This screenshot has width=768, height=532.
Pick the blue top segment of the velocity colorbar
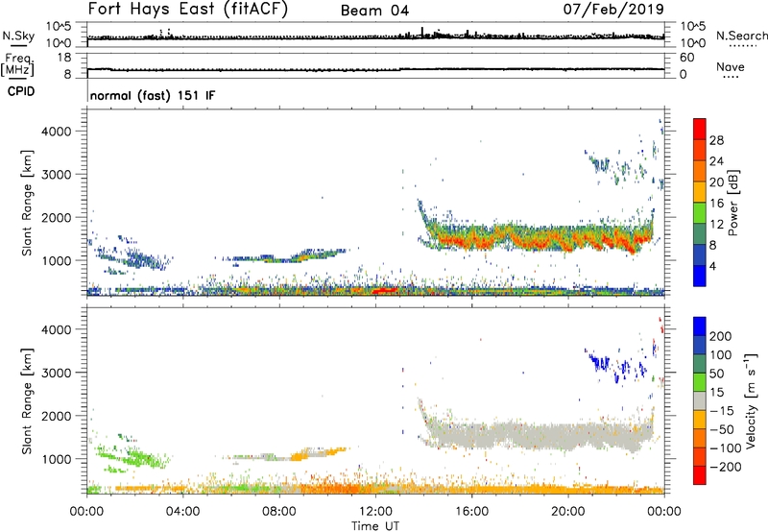[700, 326]
